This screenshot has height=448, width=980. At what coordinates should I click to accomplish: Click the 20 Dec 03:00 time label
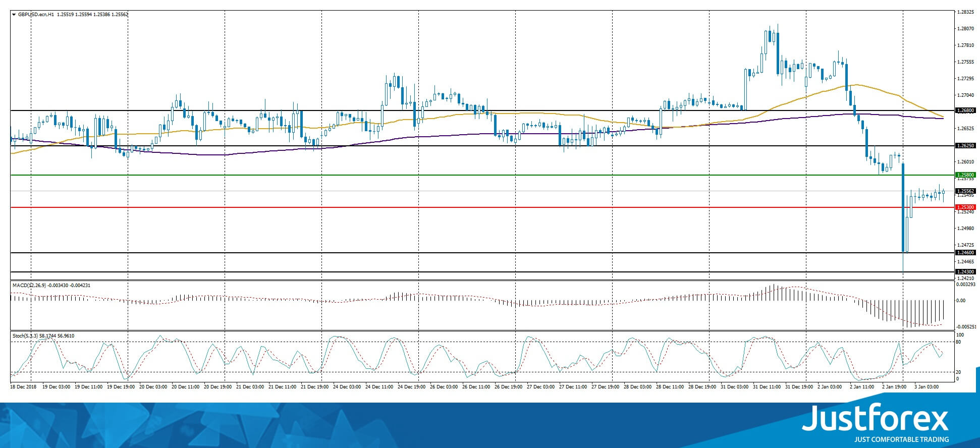coord(153,387)
